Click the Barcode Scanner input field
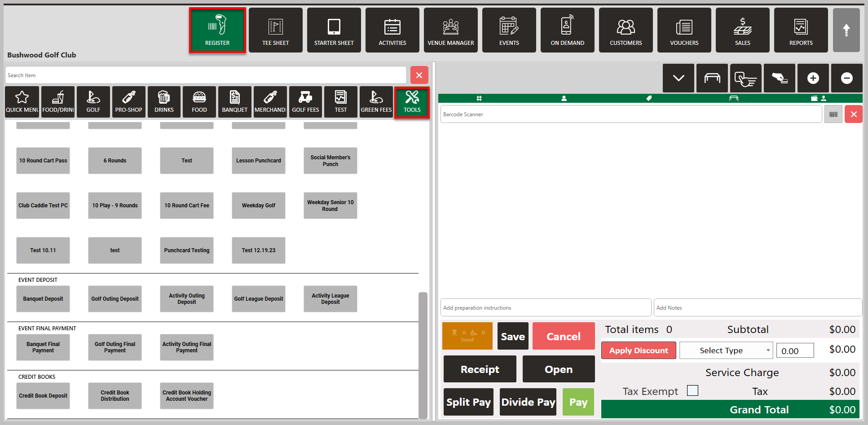868x425 pixels. 631,114
